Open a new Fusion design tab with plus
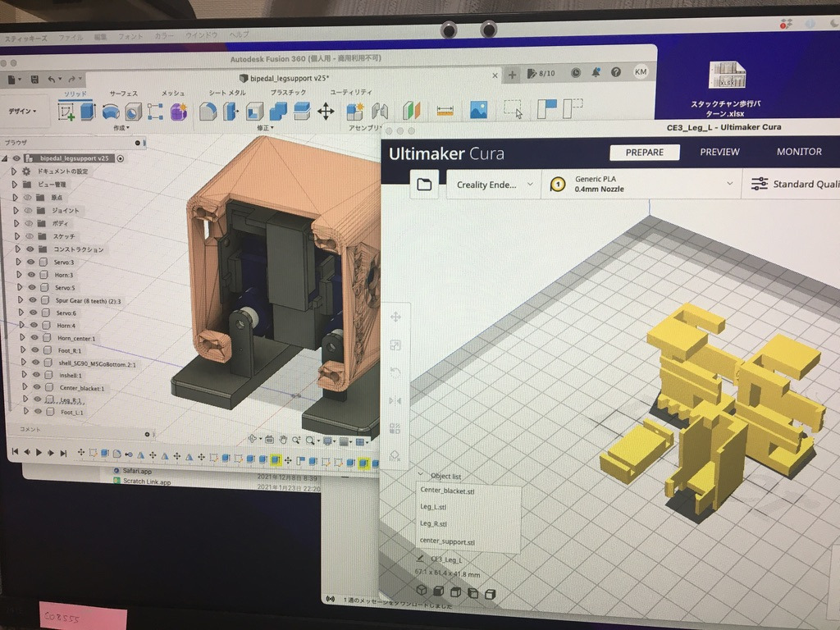 coord(512,75)
